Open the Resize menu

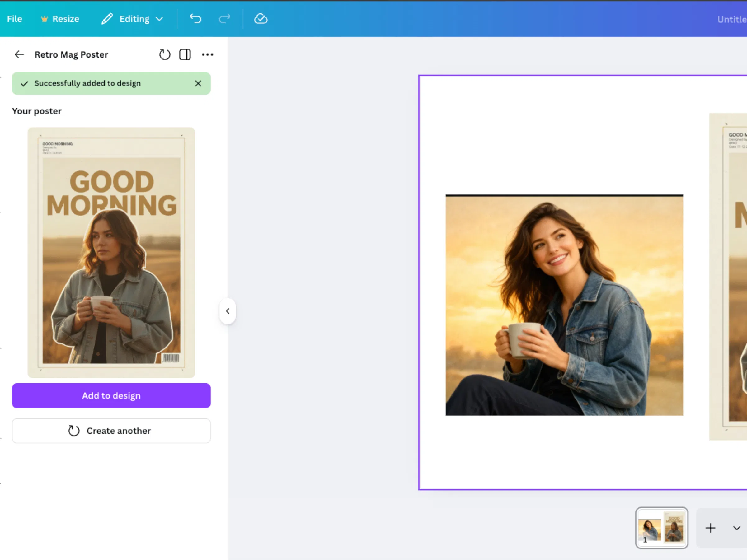60,19
